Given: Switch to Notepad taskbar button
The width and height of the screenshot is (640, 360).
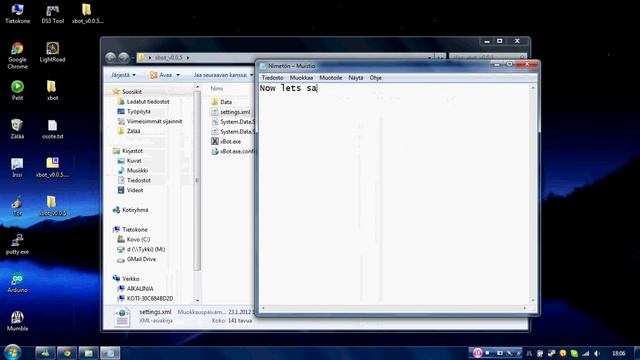Looking at the screenshot, I should 110,353.
